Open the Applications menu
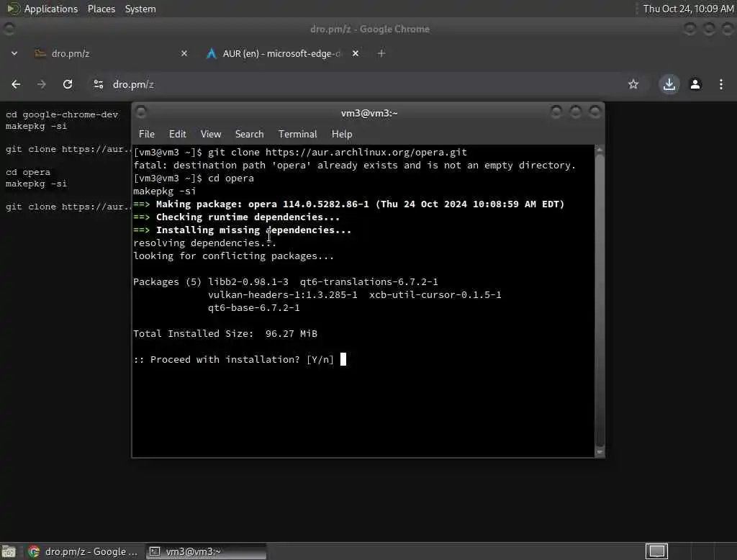 coord(51,9)
